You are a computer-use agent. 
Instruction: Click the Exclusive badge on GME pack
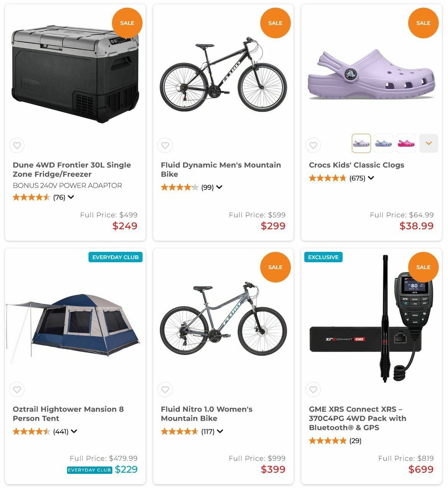(x=323, y=257)
